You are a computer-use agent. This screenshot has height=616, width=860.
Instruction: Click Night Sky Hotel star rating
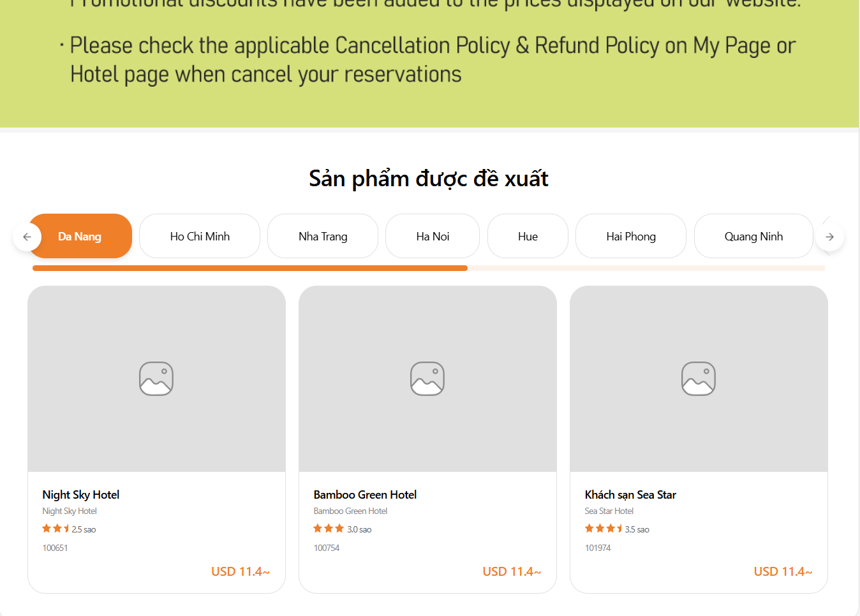tap(56, 529)
